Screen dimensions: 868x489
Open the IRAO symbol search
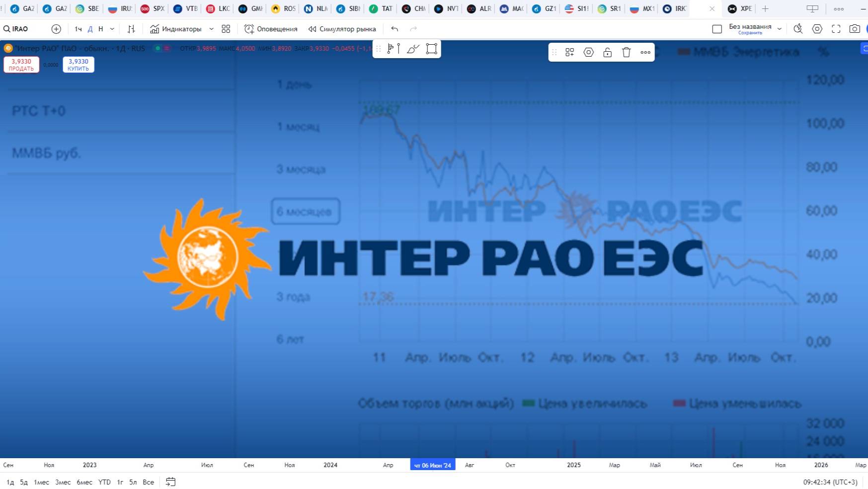[x=16, y=29]
